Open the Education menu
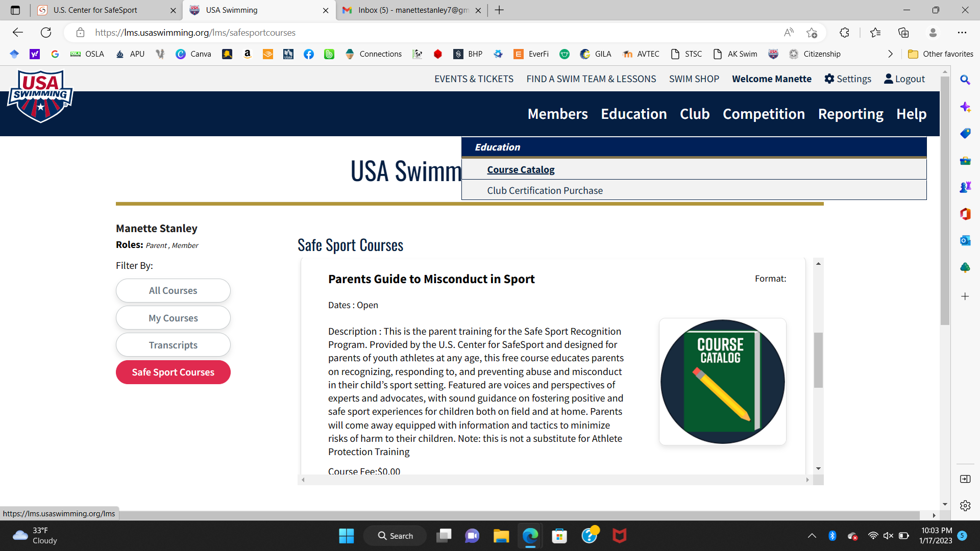This screenshot has width=980, height=551. (x=633, y=114)
